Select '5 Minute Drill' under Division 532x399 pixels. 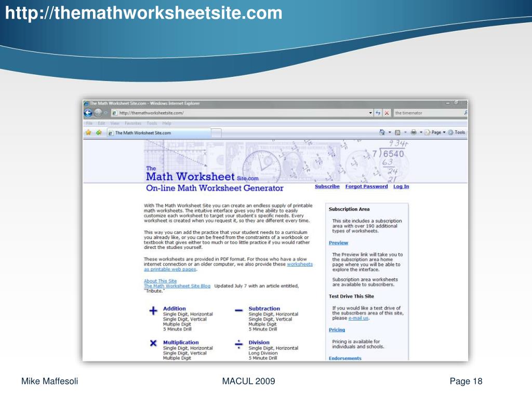[262, 358]
